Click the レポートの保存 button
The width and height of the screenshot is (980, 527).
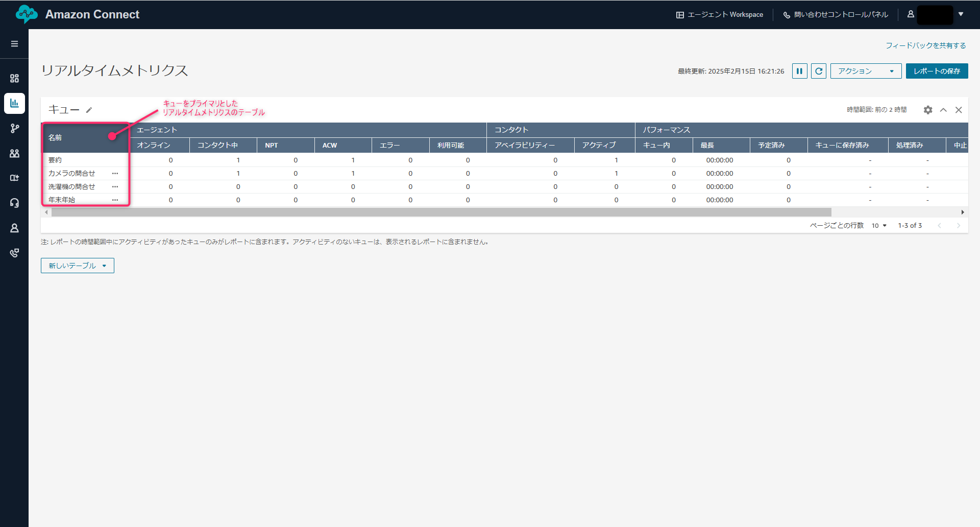click(937, 71)
